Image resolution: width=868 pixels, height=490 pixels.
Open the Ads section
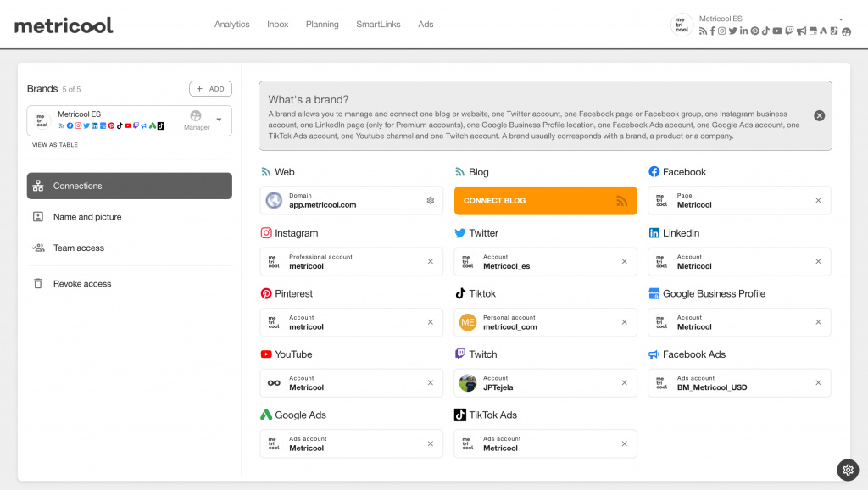click(x=426, y=25)
